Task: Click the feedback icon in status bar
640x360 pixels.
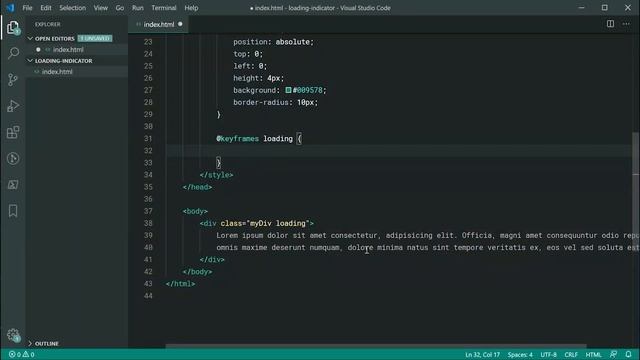Action: (x=613, y=354)
